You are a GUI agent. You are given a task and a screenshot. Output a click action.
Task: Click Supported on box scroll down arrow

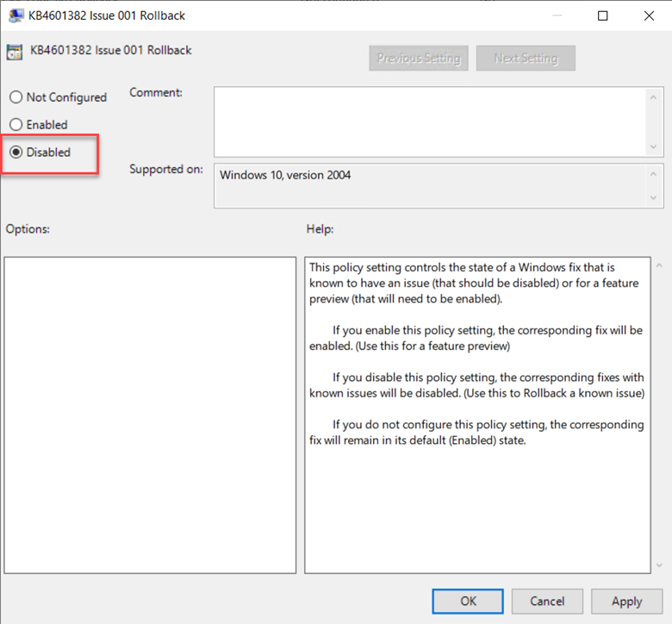pyautogui.click(x=653, y=197)
